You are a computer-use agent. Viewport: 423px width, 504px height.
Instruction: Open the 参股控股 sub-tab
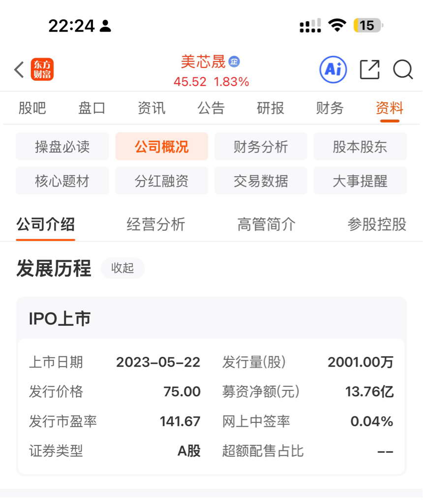(x=377, y=224)
